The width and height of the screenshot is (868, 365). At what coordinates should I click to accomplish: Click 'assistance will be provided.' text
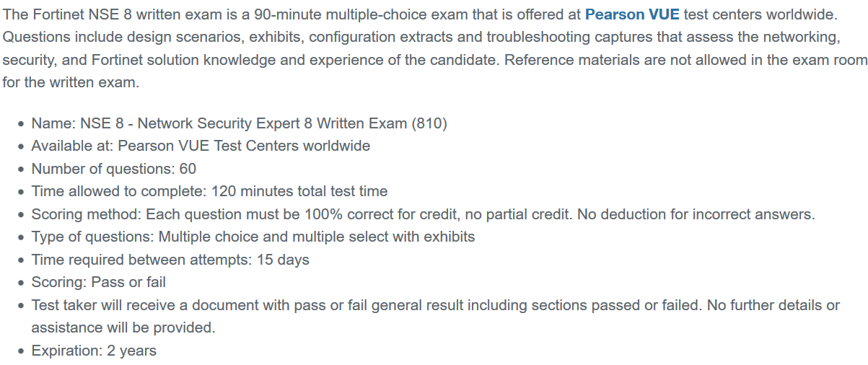point(123,327)
